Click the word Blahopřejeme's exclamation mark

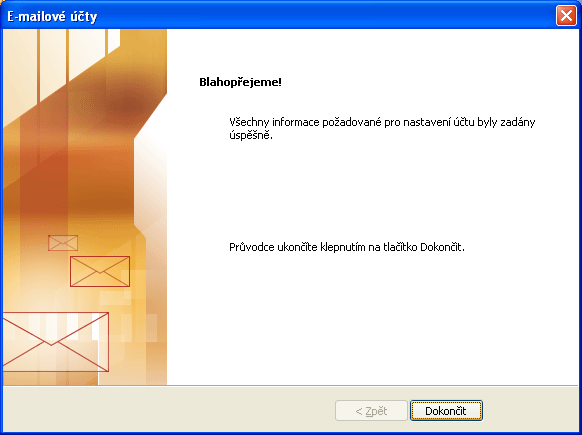[x=280, y=82]
